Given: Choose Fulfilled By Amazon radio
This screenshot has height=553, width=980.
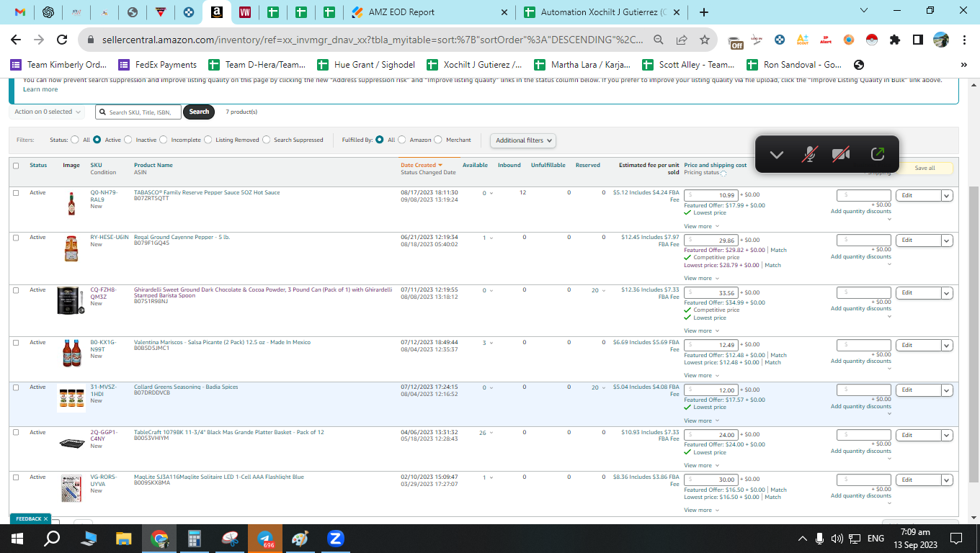Looking at the screenshot, I should tap(402, 140).
